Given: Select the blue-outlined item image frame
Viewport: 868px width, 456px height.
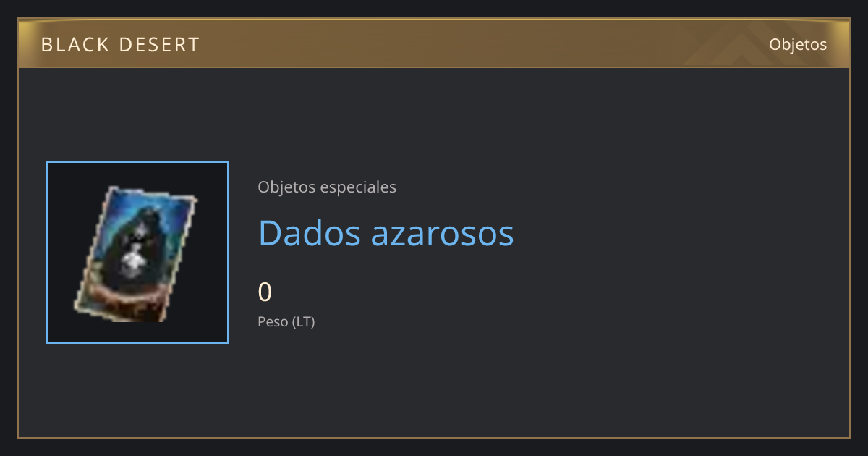Looking at the screenshot, I should (x=137, y=253).
